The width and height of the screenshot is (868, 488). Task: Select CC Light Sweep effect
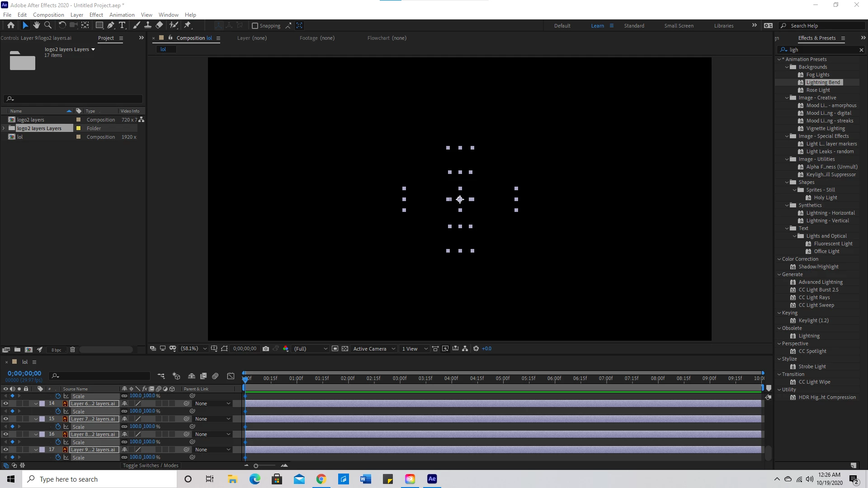point(816,305)
